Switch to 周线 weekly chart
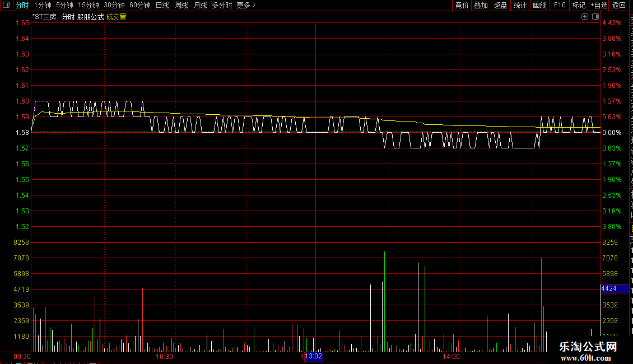Image resolution: width=633 pixels, height=364 pixels. tap(181, 5)
